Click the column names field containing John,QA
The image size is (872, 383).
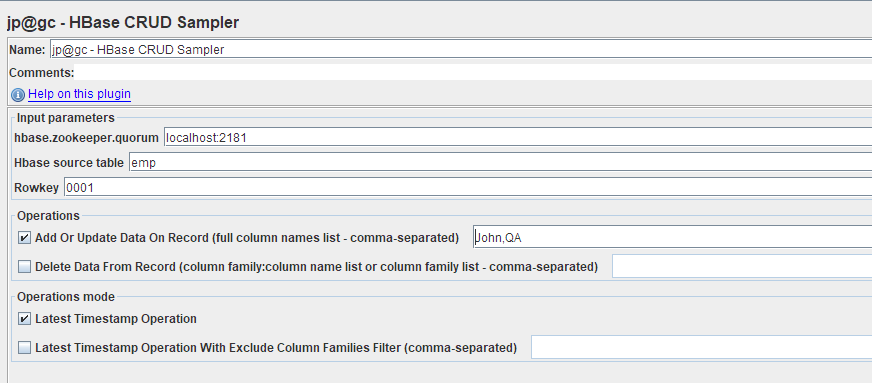[672, 238]
